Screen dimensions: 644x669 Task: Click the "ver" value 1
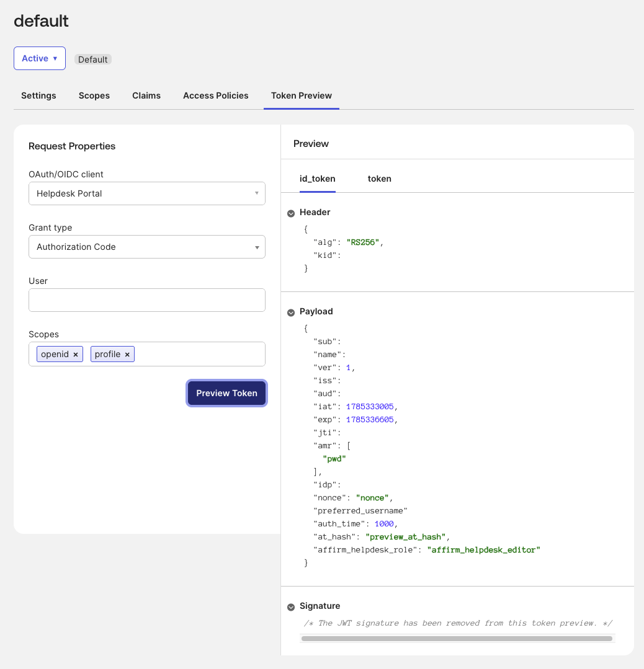349,368
